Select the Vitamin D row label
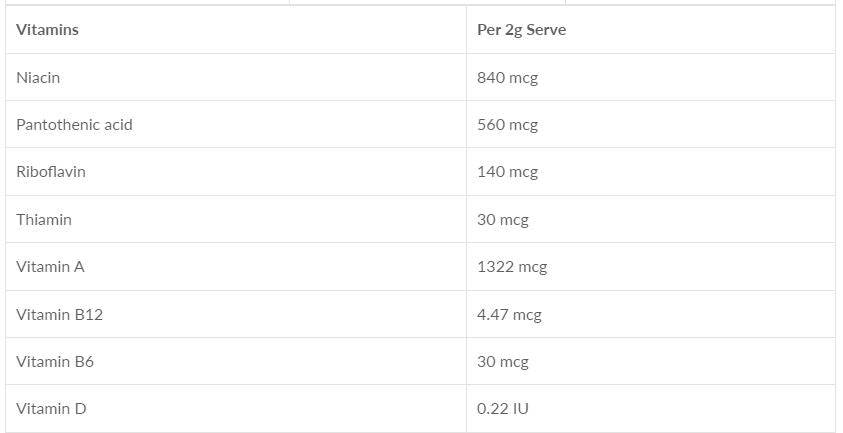Image resolution: width=843 pixels, height=433 pixels. (x=51, y=409)
